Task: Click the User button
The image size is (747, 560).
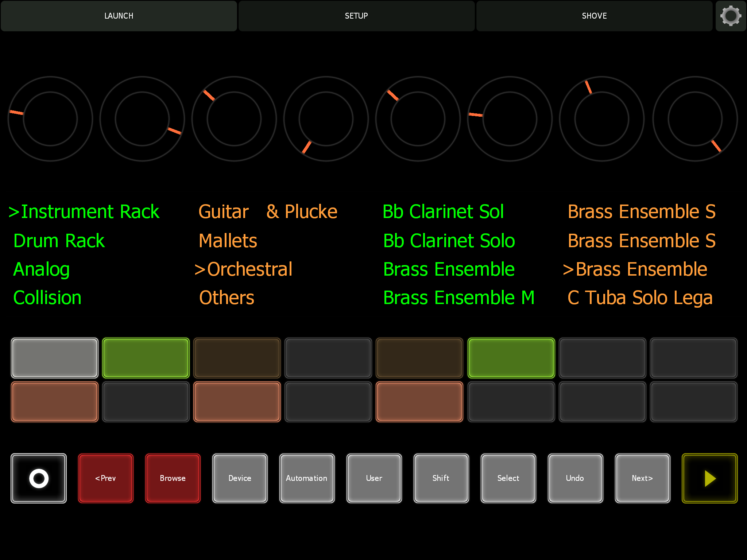Action: [x=374, y=478]
